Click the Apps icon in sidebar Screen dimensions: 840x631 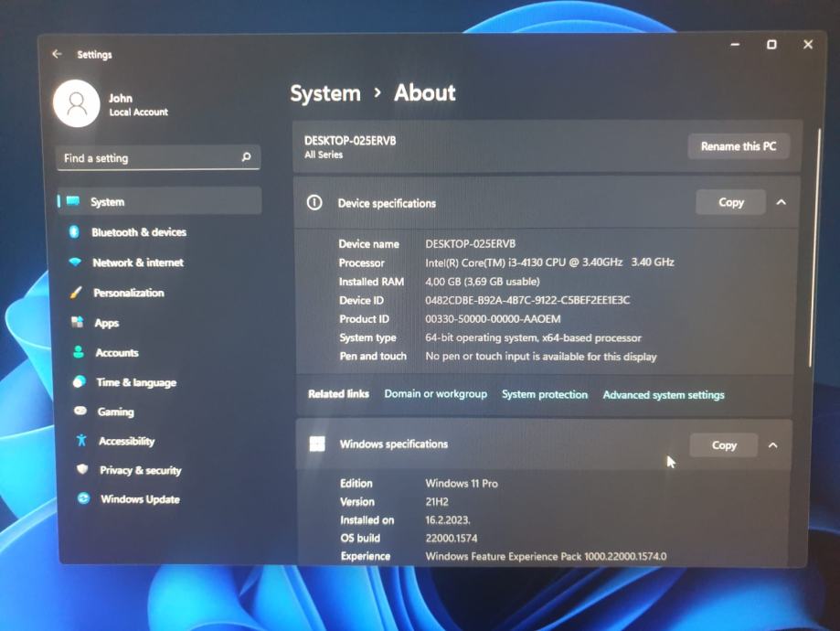tap(77, 322)
